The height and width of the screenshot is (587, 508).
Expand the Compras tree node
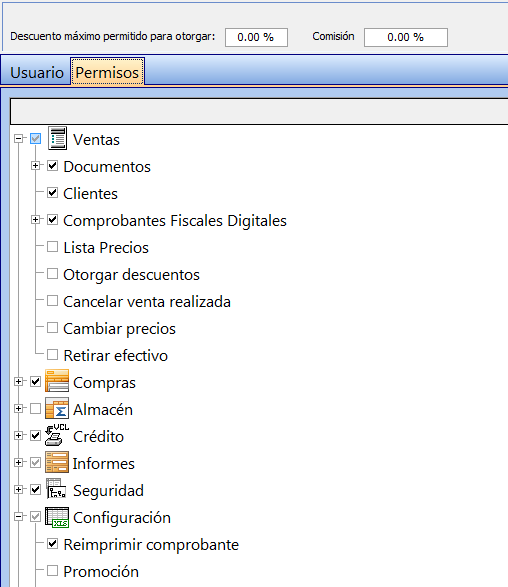[18, 381]
